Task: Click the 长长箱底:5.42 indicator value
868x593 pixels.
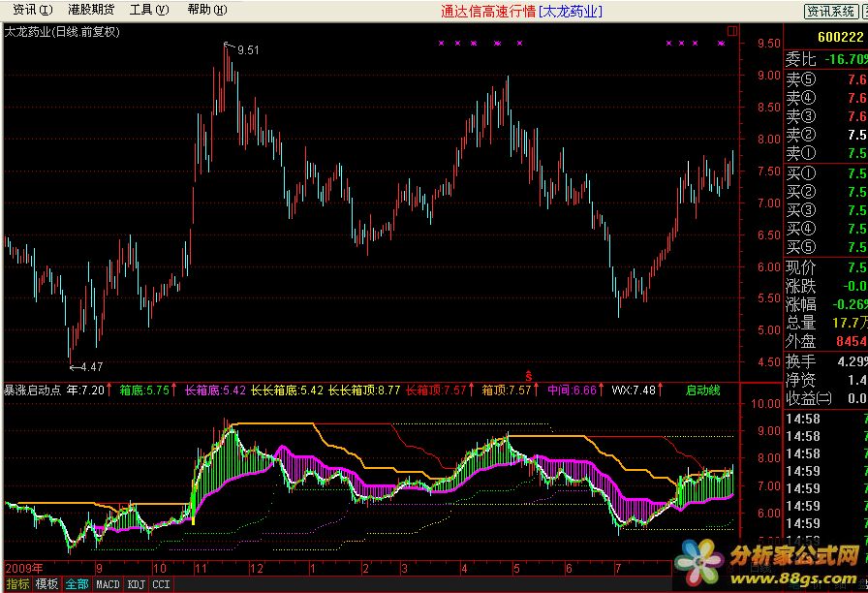Action: pyautogui.click(x=287, y=390)
